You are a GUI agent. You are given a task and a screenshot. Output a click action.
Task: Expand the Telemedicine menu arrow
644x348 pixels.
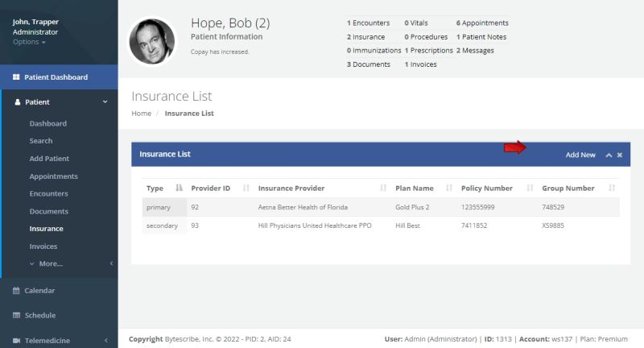111,341
